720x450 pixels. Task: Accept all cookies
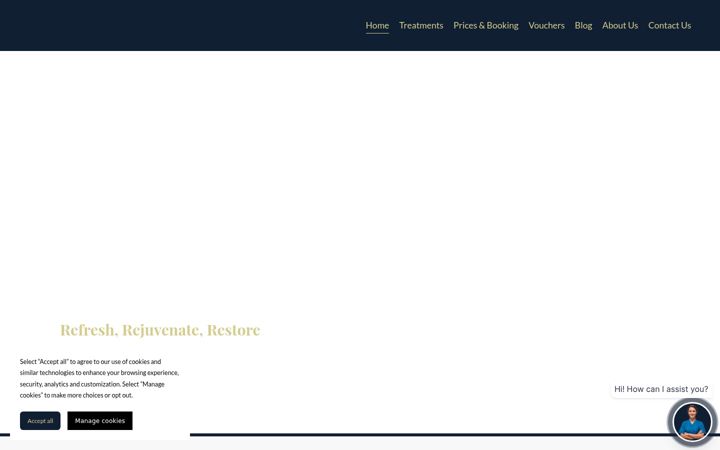pyautogui.click(x=40, y=421)
